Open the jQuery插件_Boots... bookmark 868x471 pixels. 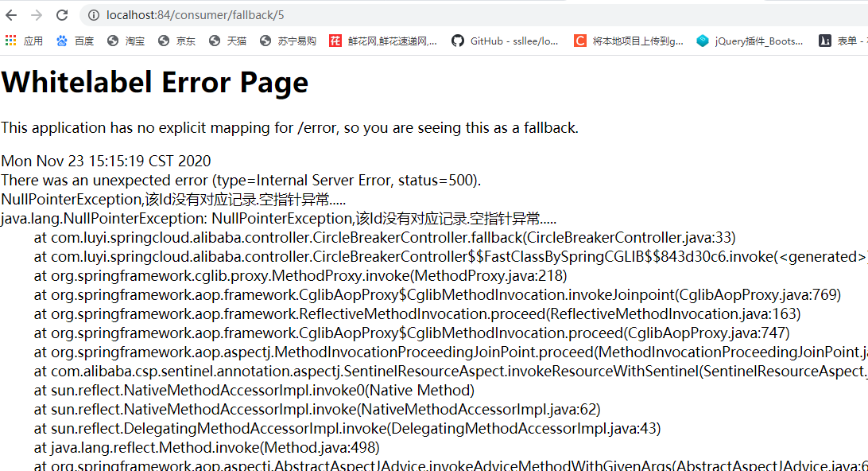[x=750, y=41]
